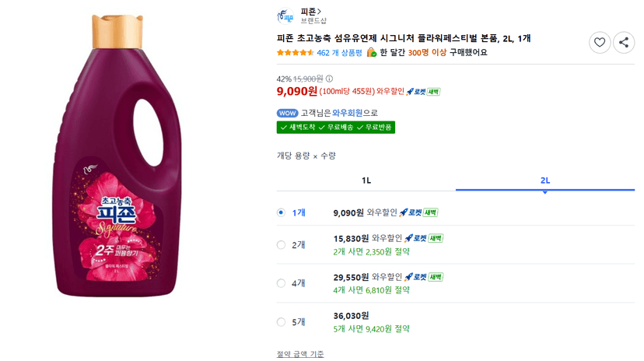Click the info icon beside 15,900원

(x=330, y=79)
